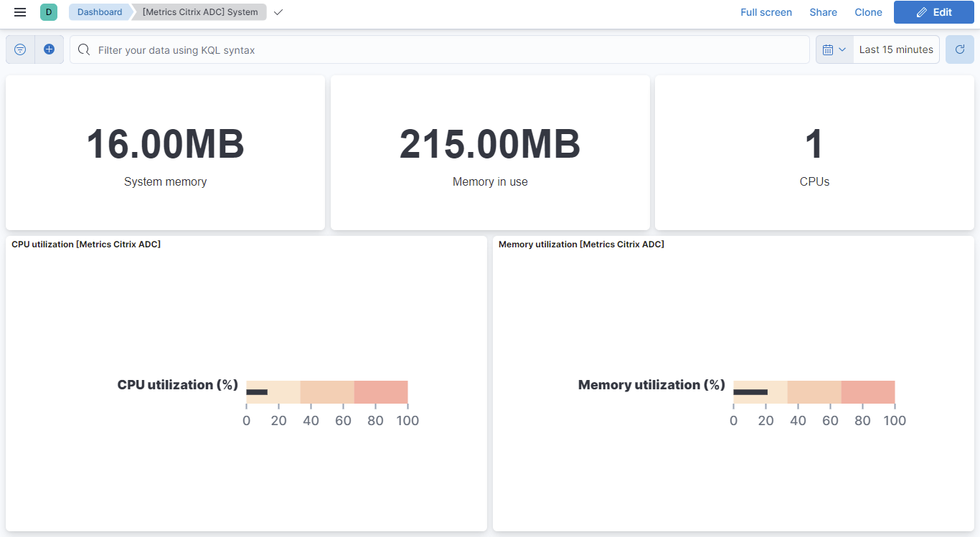Click the Memory in use metric panel
The height and width of the screenshot is (537, 980).
(490, 152)
